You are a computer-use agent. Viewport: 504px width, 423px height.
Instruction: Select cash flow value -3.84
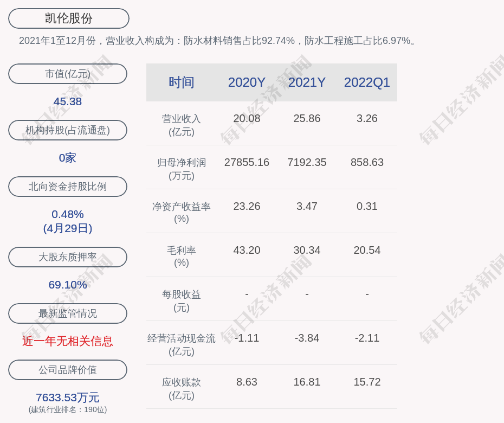(x=307, y=338)
